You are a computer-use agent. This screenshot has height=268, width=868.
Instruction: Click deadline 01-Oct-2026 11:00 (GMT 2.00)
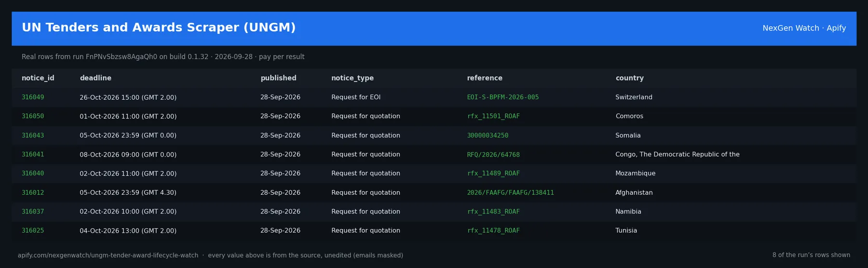(128, 116)
